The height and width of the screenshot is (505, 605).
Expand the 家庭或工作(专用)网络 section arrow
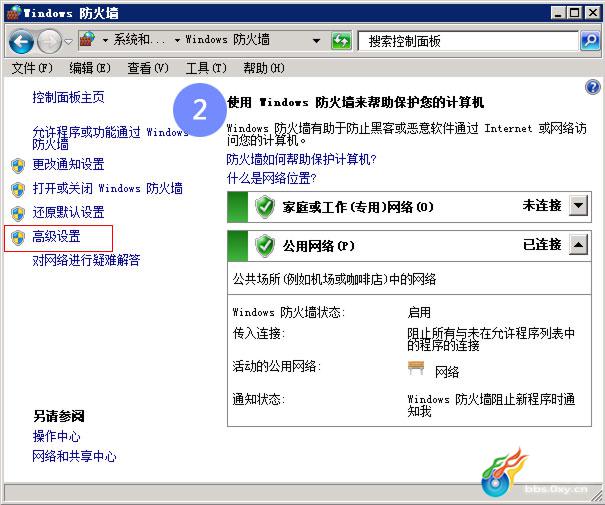578,205
